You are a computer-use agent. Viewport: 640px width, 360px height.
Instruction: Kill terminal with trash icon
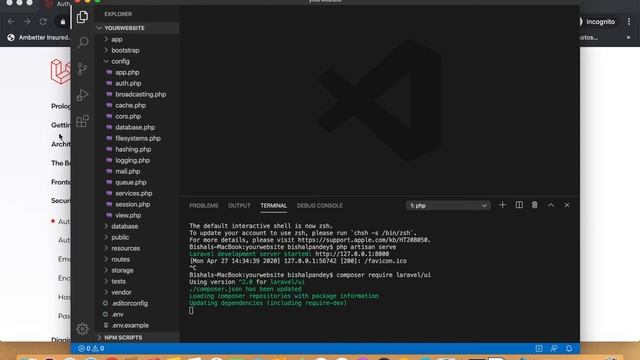[535, 205]
